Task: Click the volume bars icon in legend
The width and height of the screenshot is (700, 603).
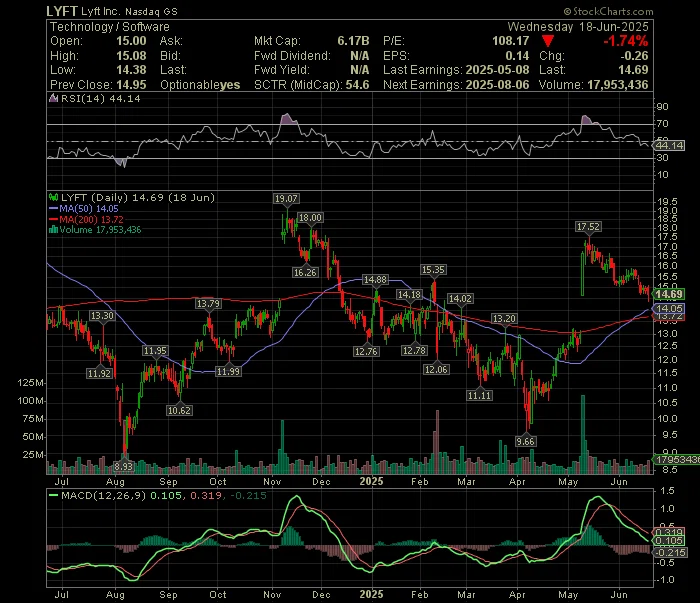Action: (x=54, y=230)
